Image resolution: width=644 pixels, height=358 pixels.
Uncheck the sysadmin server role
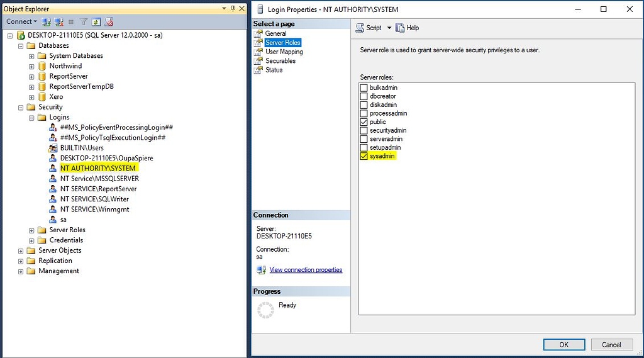coord(364,156)
